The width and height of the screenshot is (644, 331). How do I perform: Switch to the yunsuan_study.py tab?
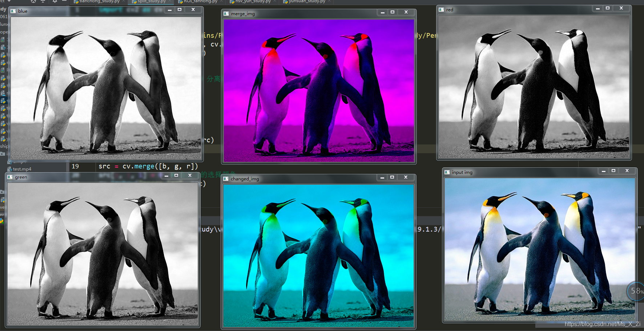click(306, 1)
